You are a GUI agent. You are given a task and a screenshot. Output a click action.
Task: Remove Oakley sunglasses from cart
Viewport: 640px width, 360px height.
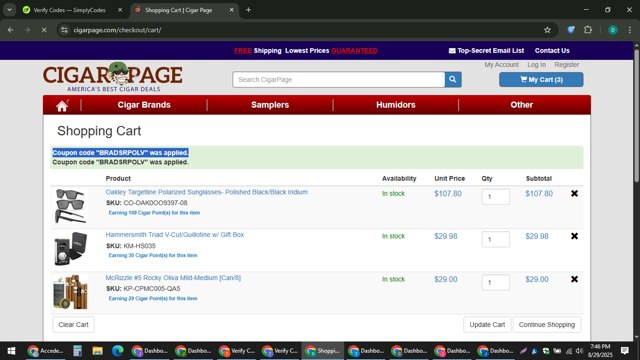[x=574, y=193]
